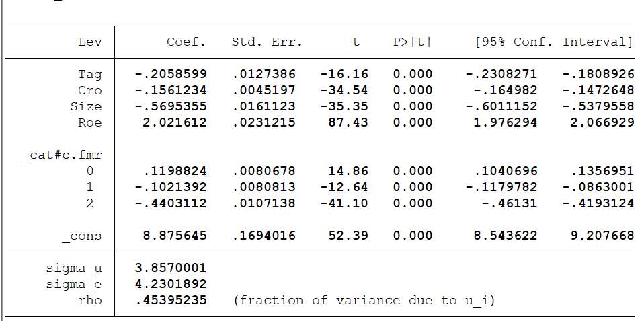Select the Size variable row label
The image size is (644, 321).
[86, 106]
